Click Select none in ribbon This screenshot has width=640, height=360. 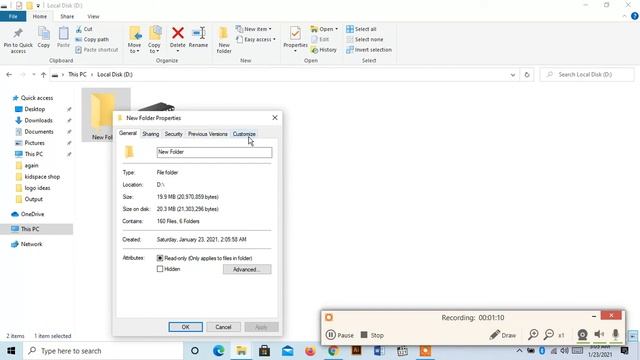coord(365,40)
